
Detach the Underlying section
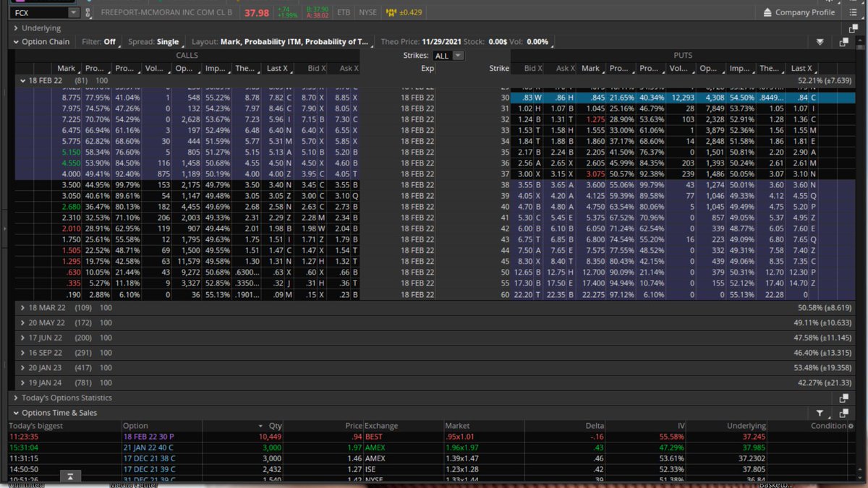[854, 28]
